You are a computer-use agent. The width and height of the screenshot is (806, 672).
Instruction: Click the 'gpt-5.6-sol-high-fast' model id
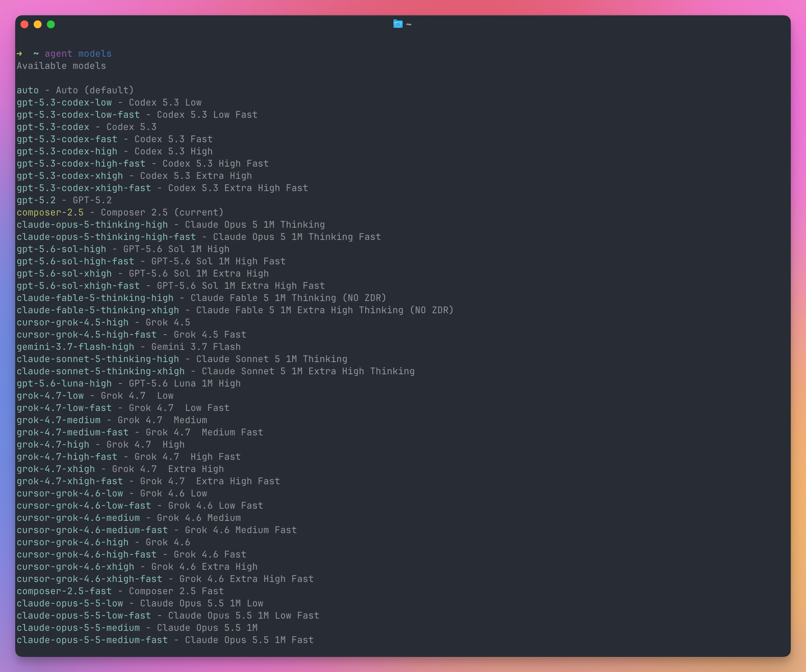pos(75,261)
